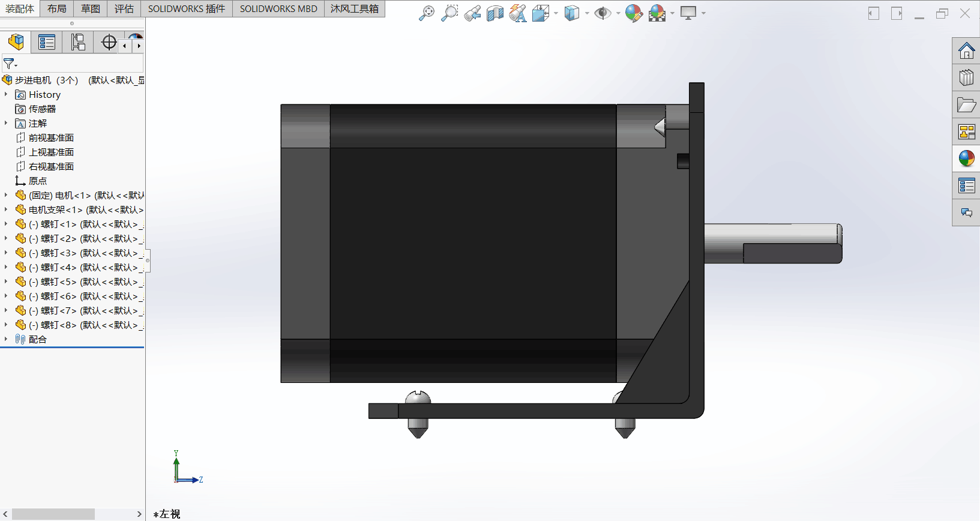
Task: Switch to the 装配体 tab
Action: coord(20,8)
